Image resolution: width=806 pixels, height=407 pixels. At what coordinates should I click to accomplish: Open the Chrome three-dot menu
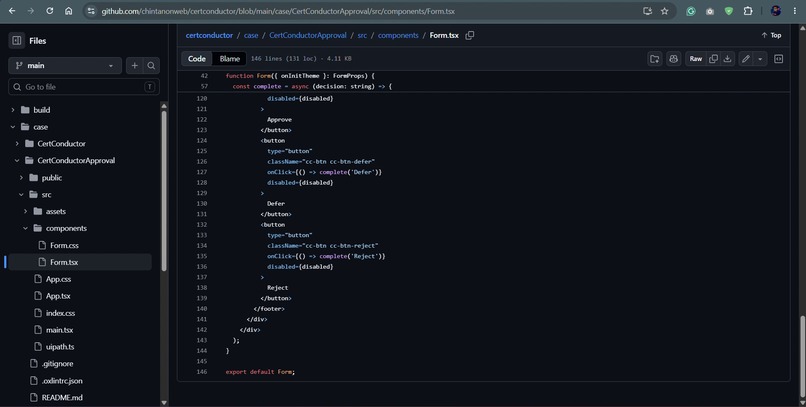pyautogui.click(x=794, y=11)
